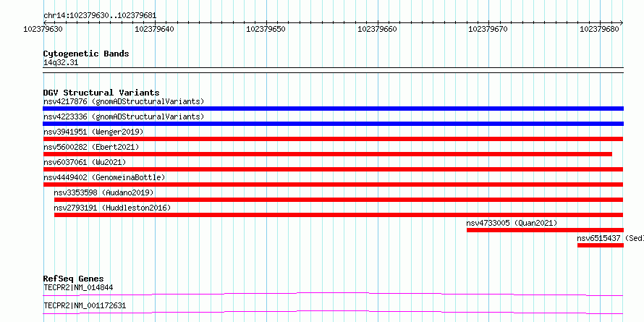Select the blue bar for nsv4217876
The image size is (644, 322).
point(333,109)
